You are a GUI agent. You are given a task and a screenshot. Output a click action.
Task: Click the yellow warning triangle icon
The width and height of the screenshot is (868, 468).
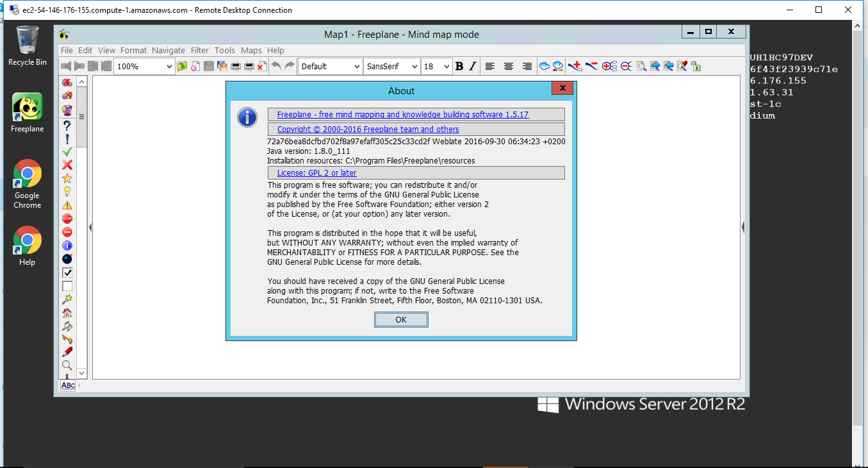67,205
